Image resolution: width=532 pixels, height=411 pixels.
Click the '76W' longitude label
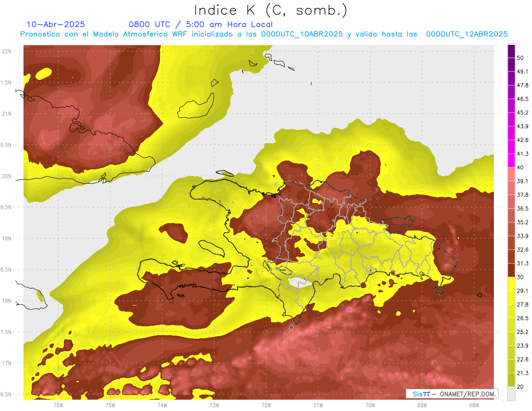pos(58,405)
